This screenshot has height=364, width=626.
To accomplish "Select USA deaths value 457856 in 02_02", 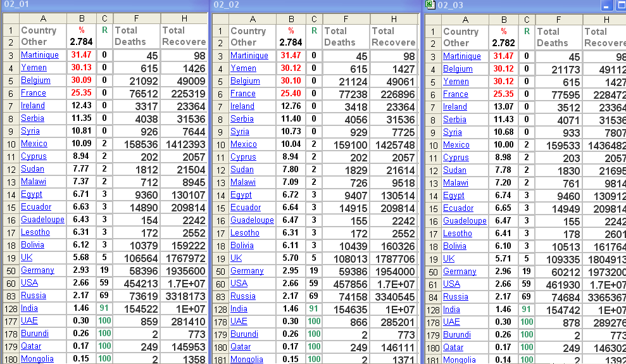I will pyautogui.click(x=346, y=284).
